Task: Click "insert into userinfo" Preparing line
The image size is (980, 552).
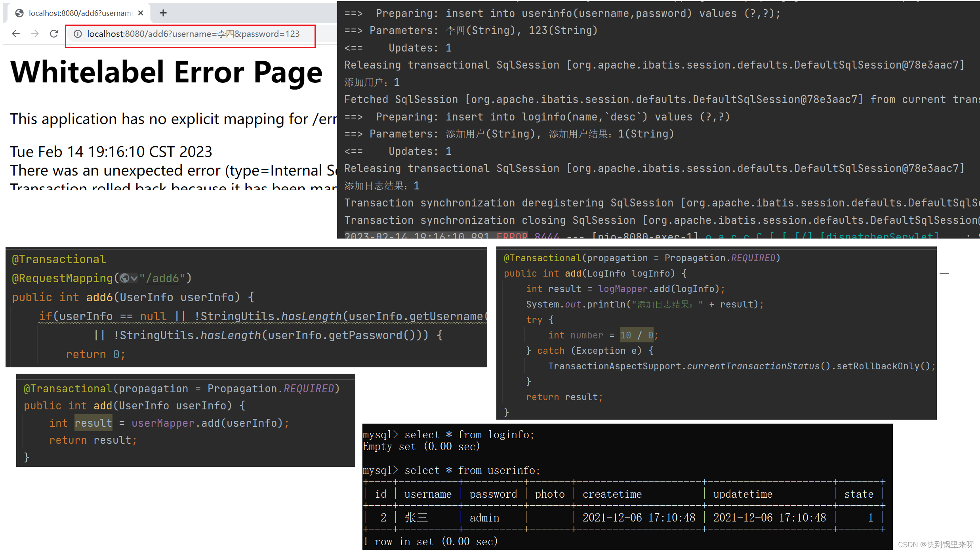Action: [x=562, y=13]
